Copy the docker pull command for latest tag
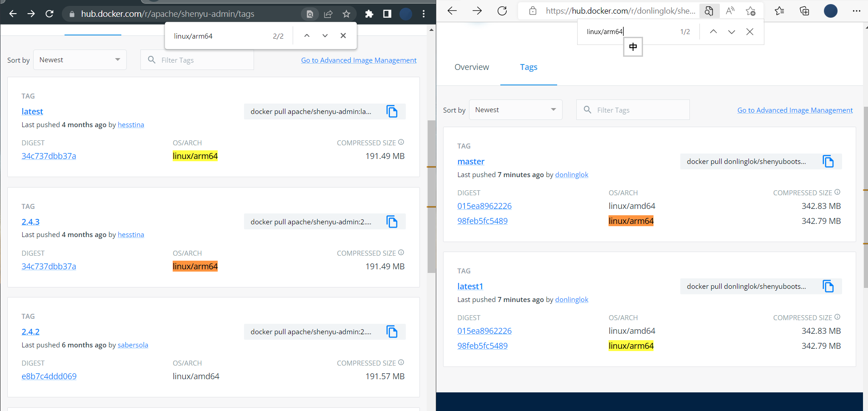Viewport: 868px width, 411px height. coord(392,111)
